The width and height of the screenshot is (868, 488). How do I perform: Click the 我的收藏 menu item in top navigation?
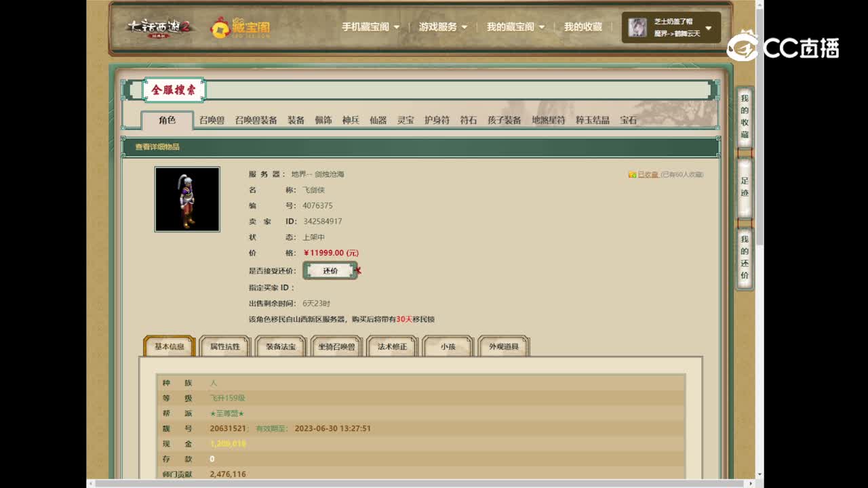click(x=582, y=26)
